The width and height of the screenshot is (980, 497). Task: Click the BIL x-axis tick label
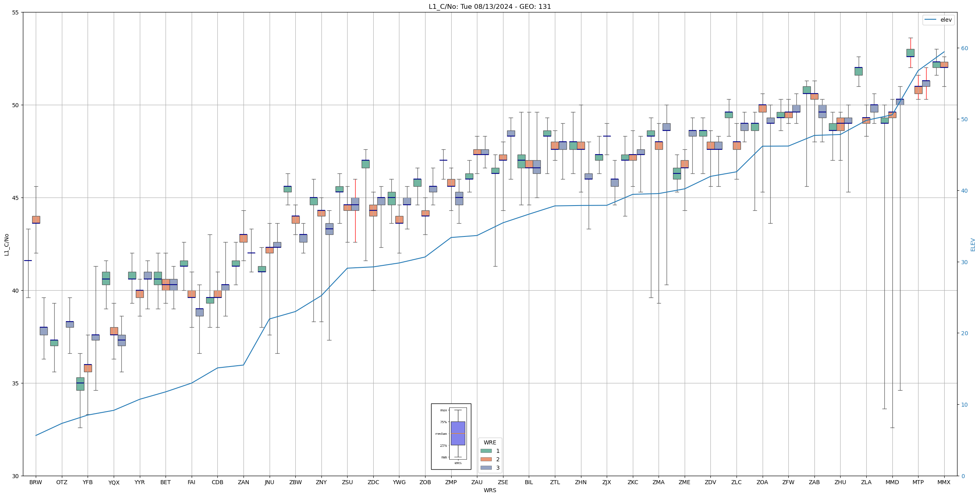[x=529, y=483]
